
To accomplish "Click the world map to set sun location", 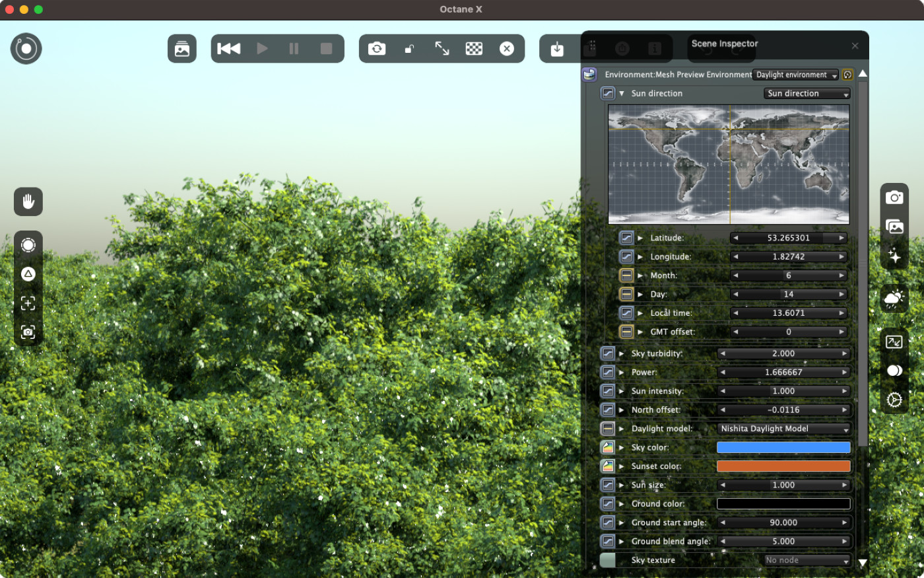I will 729,164.
